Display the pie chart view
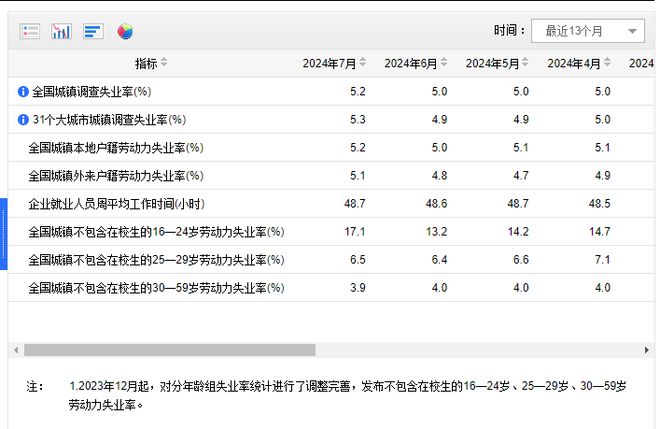Viewport: 660px width, 429px height. (x=125, y=32)
